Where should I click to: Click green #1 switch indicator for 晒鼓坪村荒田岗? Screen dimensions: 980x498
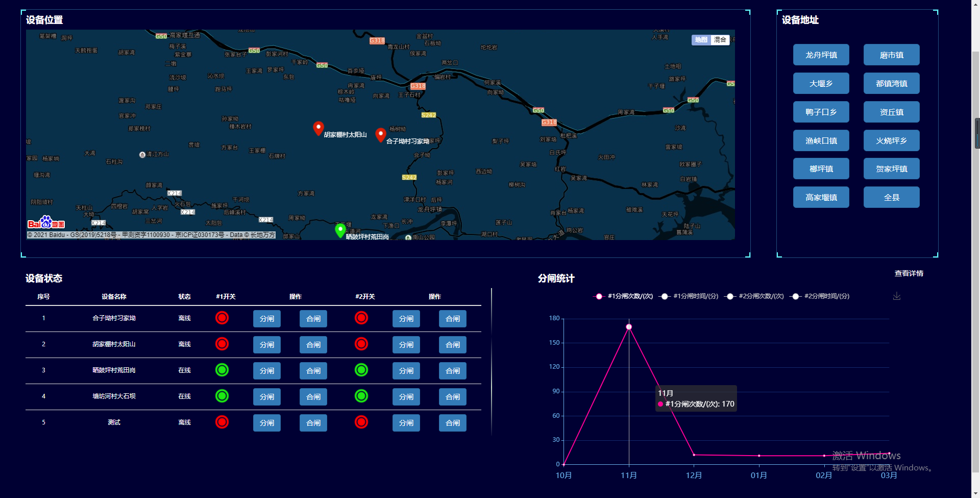[x=222, y=370]
